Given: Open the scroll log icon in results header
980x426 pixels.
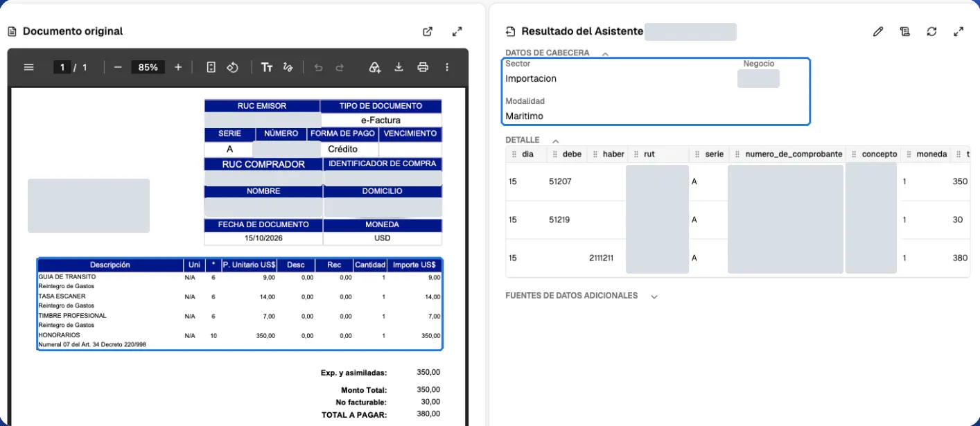Looking at the screenshot, I should [904, 31].
